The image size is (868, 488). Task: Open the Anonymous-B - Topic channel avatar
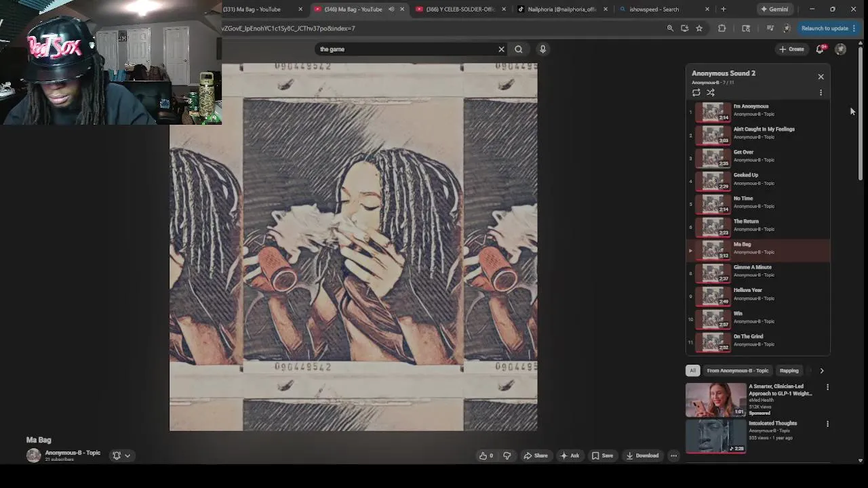33,455
